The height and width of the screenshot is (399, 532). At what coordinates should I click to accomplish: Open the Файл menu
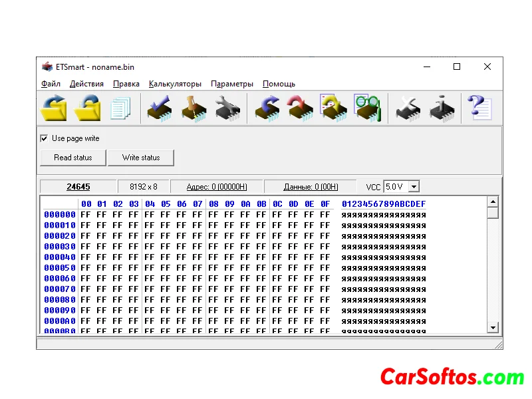tap(51, 84)
